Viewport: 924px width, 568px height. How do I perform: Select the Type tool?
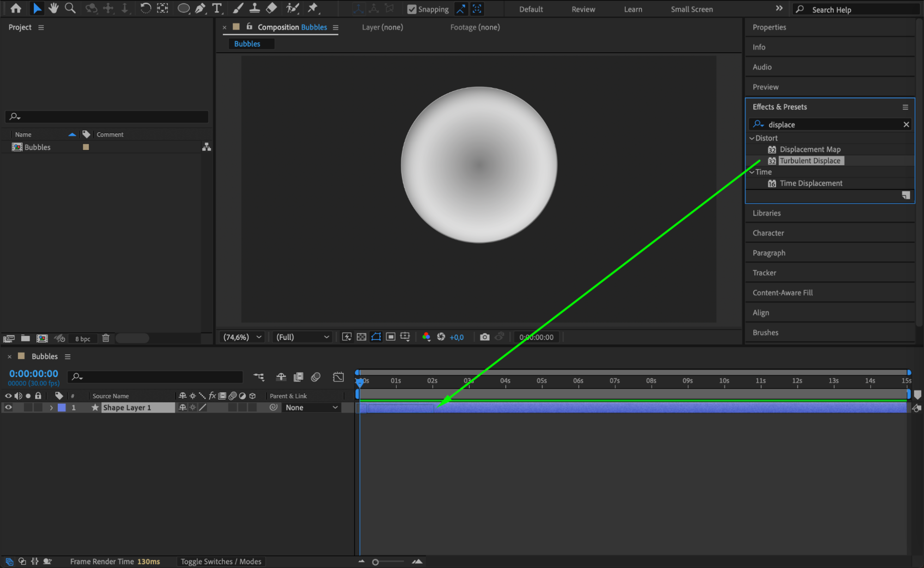[x=216, y=8]
